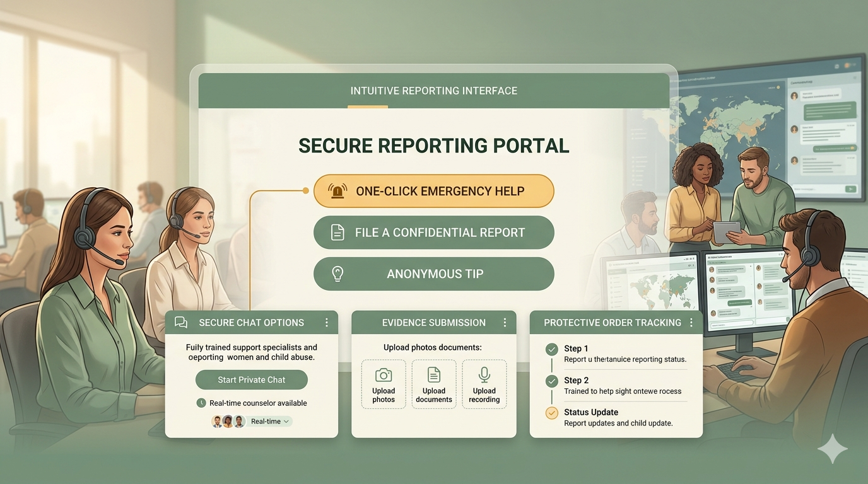868x484 pixels.
Task: Open the Protective Order Tracking panel menu
Action: [691, 322]
